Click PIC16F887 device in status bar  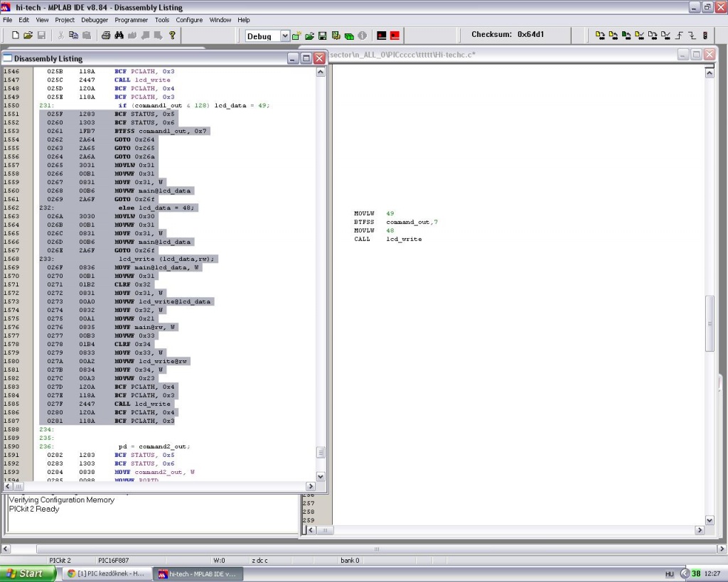[113, 560]
